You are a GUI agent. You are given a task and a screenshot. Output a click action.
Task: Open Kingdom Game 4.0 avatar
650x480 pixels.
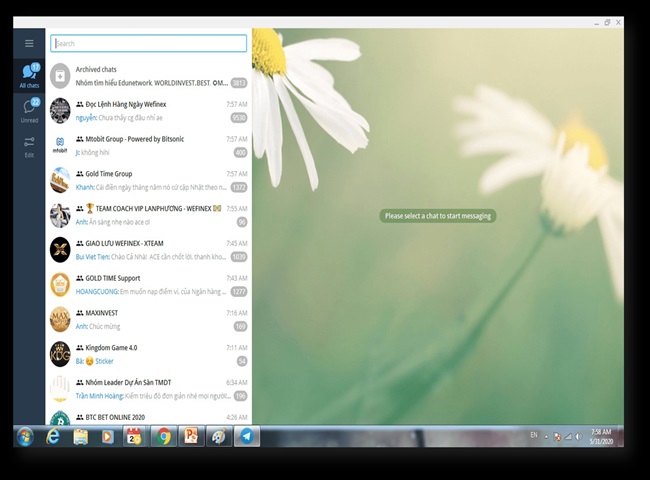tap(60, 354)
